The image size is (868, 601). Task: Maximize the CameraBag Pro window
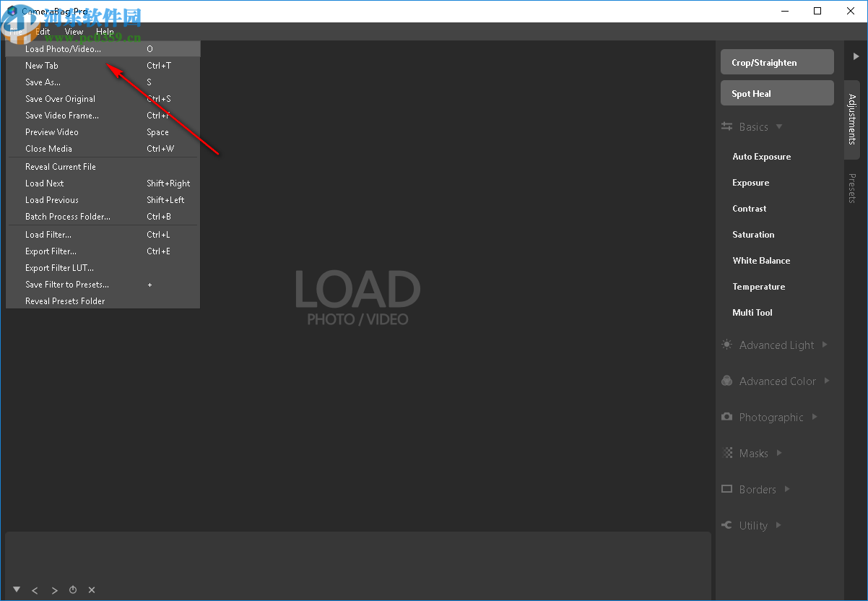click(x=817, y=11)
